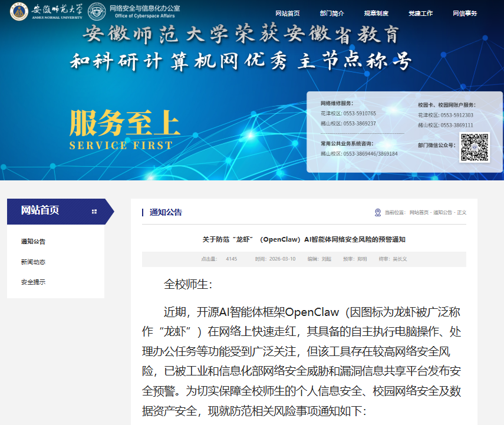
Task: Open the 规章制度 navigation menu
Action: tap(377, 11)
